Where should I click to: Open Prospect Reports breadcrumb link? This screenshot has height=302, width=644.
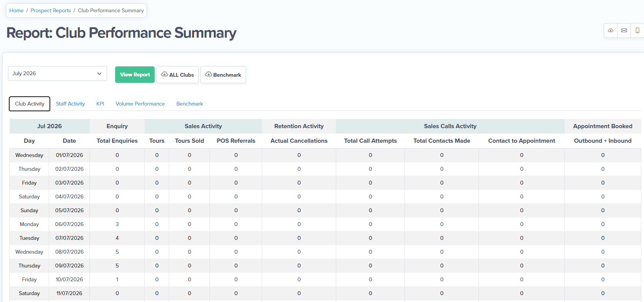point(51,10)
